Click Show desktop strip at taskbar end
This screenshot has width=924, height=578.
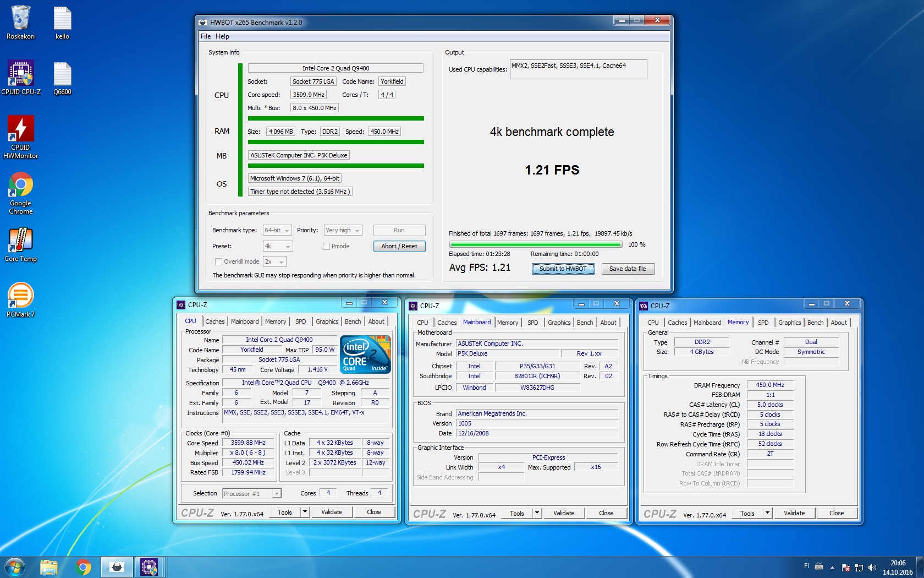(920, 567)
